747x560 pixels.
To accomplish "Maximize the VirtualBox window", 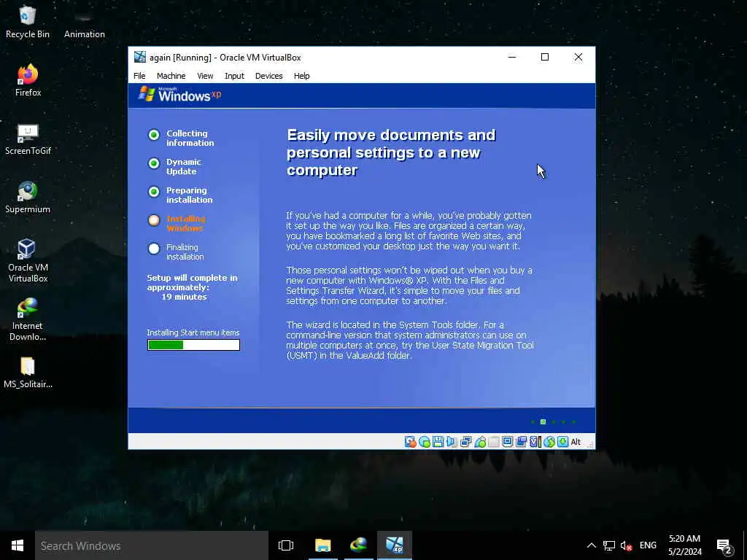I will tap(545, 57).
